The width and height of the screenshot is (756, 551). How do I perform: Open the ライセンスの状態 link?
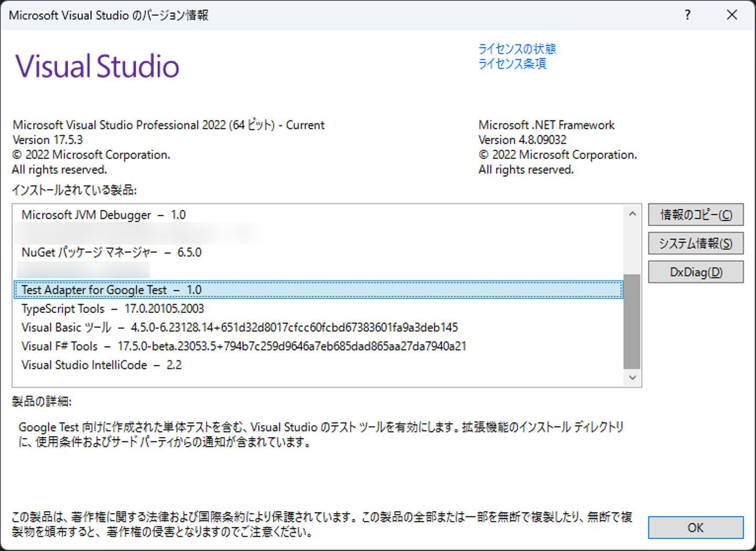517,49
